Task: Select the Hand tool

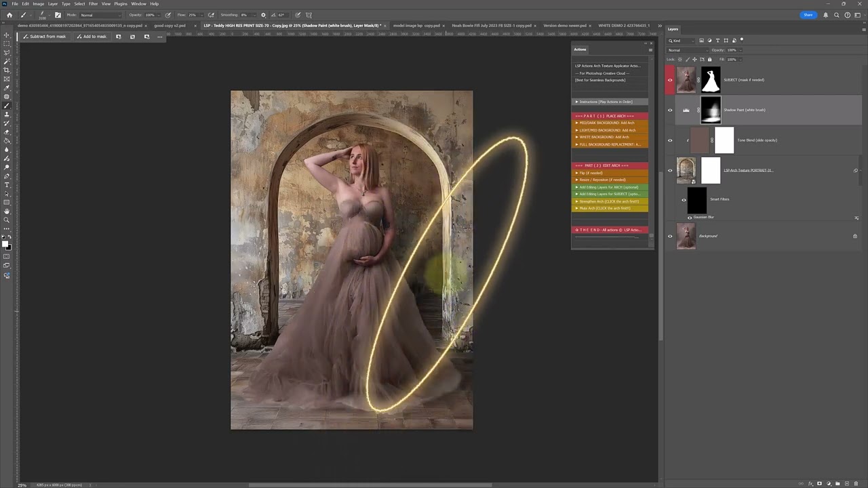Action: coord(7,211)
